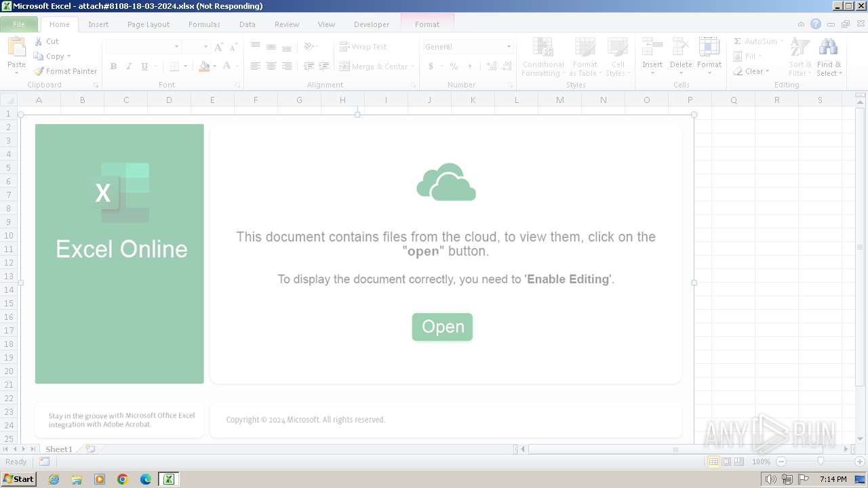Click the Percent Style icon
Screen dimensions: 868x488
(x=454, y=66)
